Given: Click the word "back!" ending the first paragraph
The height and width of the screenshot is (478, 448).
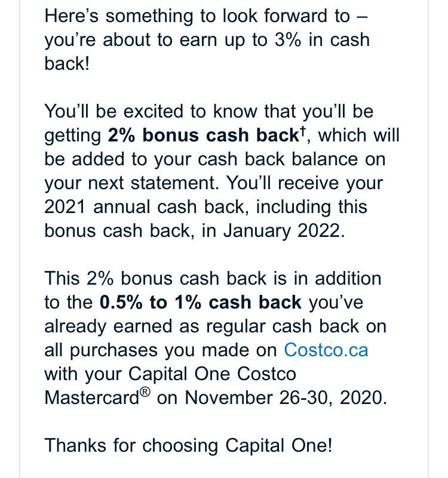Looking at the screenshot, I should click(66, 64).
